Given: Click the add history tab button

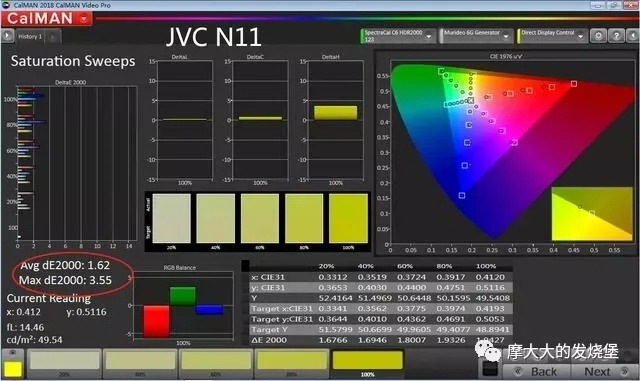Looking at the screenshot, I should tap(53, 37).
